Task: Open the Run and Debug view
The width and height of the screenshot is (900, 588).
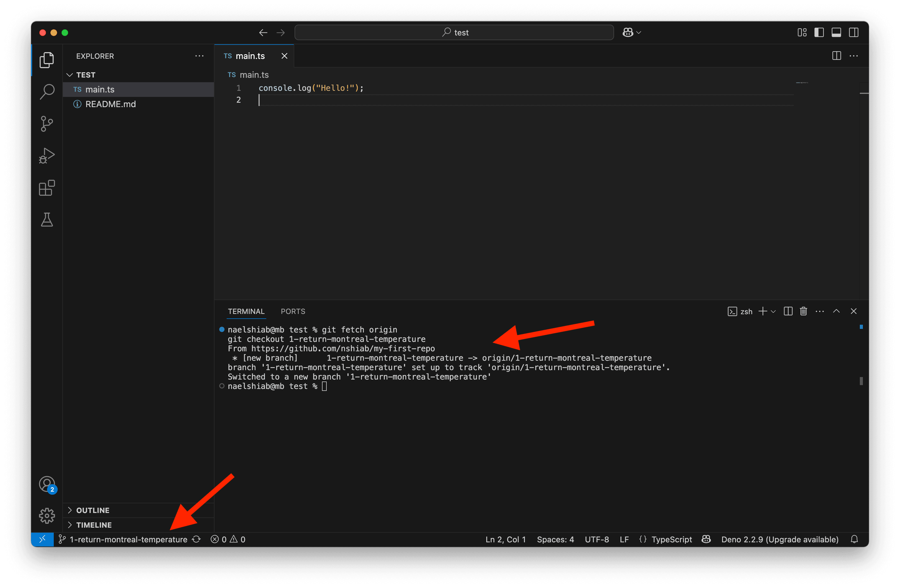Action: click(47, 156)
